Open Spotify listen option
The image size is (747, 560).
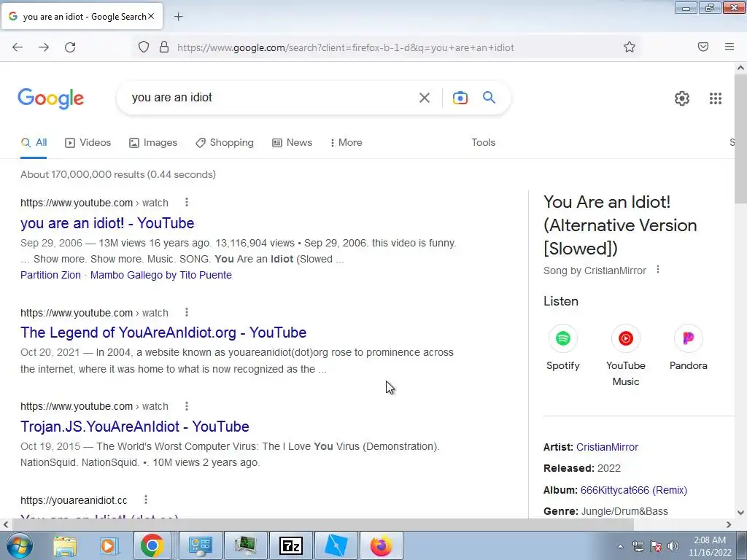(x=562, y=348)
